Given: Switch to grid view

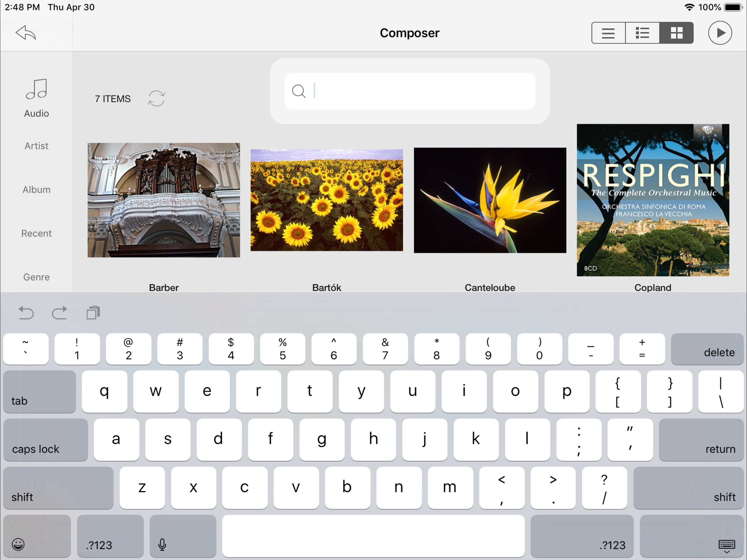Looking at the screenshot, I should tap(676, 33).
